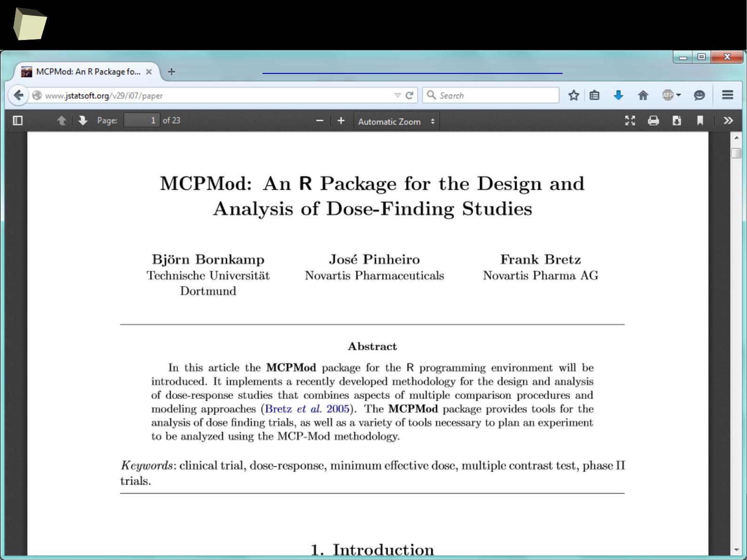Click the scrollbar up arrow
Screen dimensions: 747x560
[x=737, y=138]
